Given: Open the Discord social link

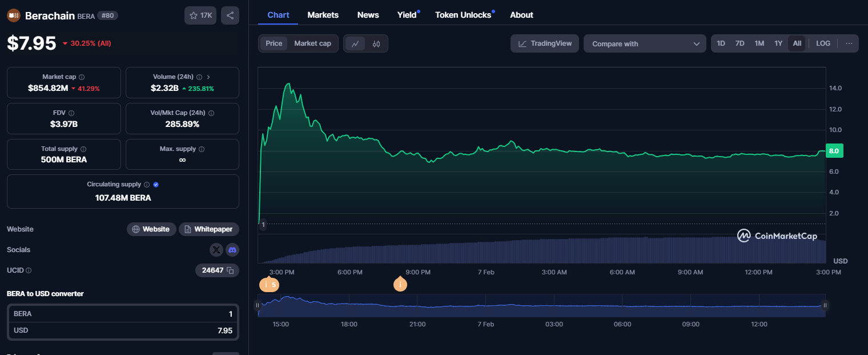Looking at the screenshot, I should coord(232,250).
